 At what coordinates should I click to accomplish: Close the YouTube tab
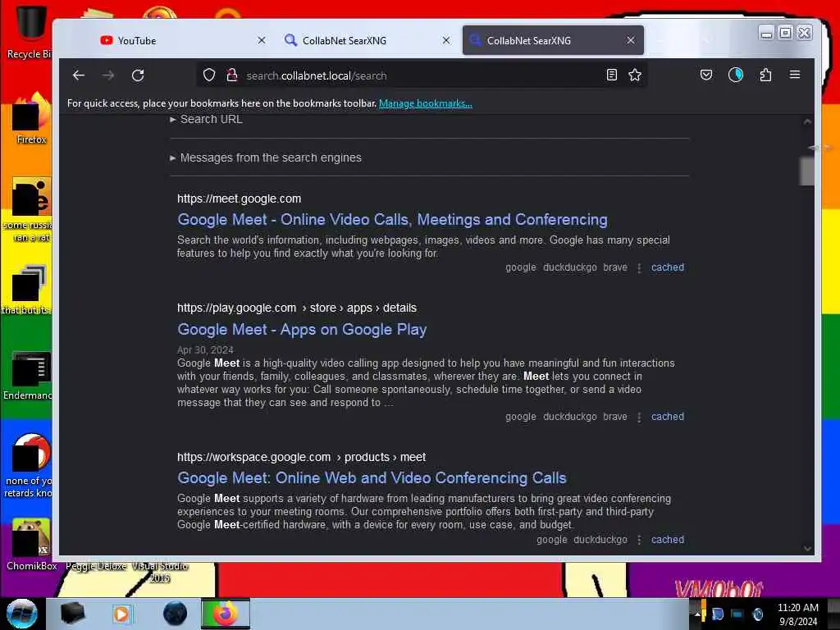(x=262, y=40)
